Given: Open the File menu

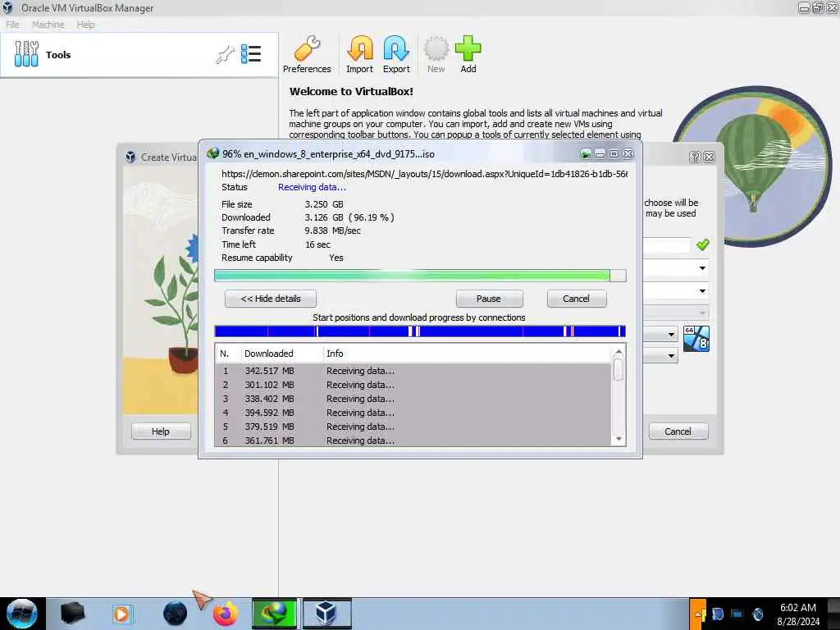Looking at the screenshot, I should [12, 25].
